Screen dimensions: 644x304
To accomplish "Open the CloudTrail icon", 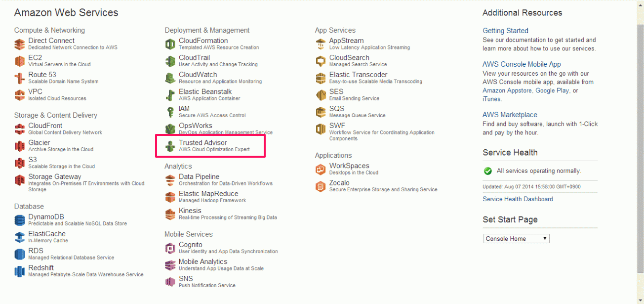I will click(x=170, y=61).
